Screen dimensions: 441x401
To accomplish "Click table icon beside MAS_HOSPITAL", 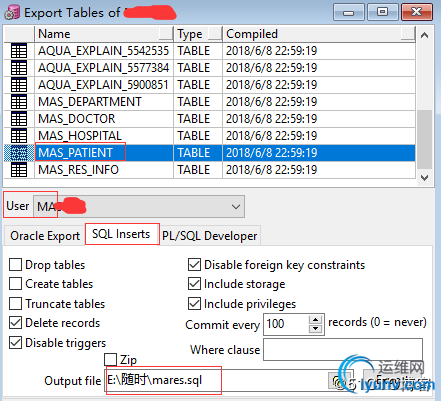I will pos(19,136).
